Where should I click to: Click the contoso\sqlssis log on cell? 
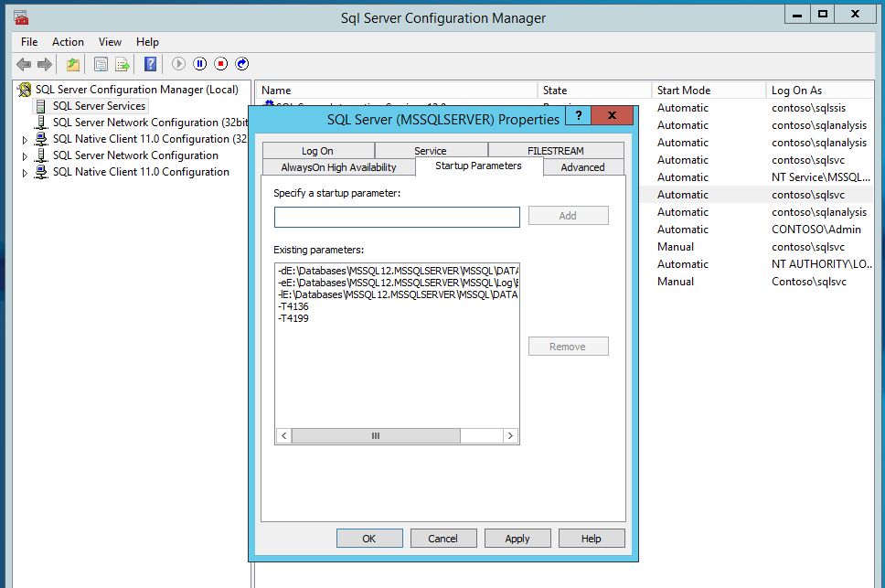click(x=809, y=108)
